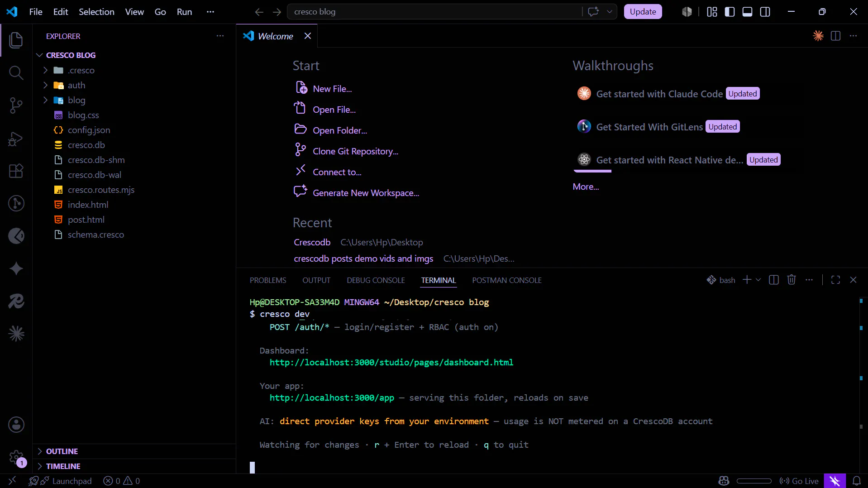
Task: Maximize the terminal panel size
Action: coord(836,280)
